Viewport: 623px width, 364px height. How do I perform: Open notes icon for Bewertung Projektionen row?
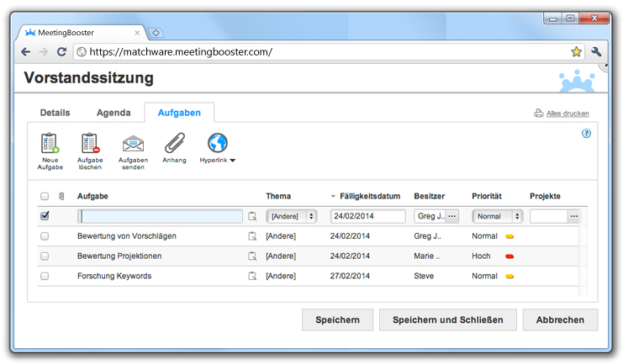(251, 256)
